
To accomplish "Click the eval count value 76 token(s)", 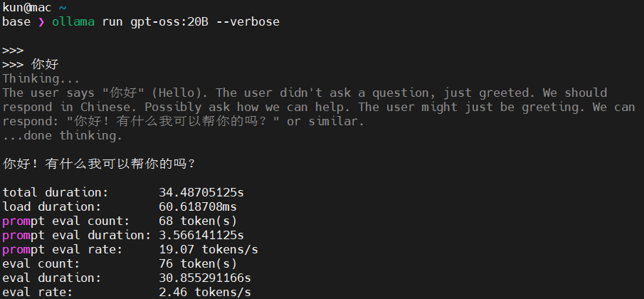I will pos(198,263).
